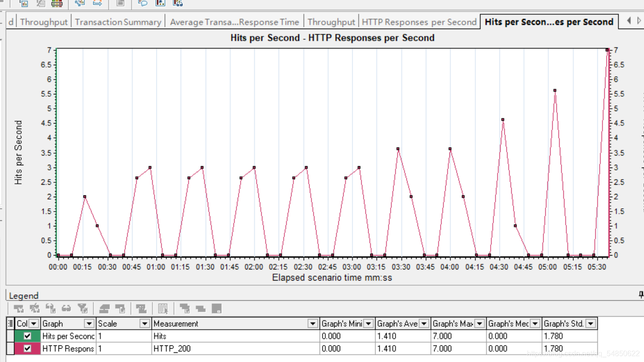
Task: Open the Graph's Median column dropdown
Action: (x=535, y=324)
